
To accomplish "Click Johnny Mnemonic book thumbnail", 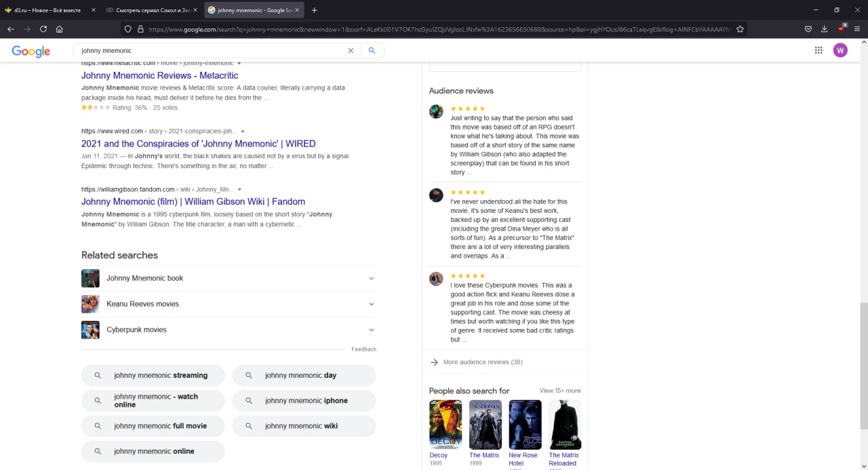I will coord(90,278).
